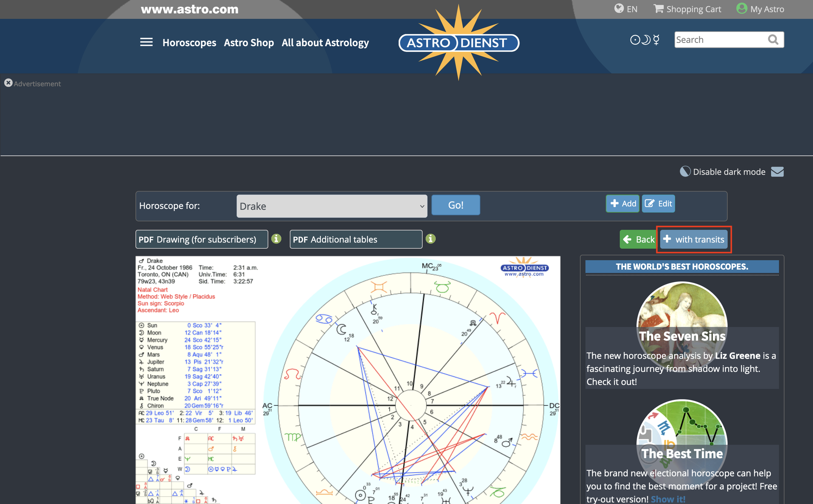
Task: Expand the Horoscope for Drake dropdown
Action: coord(332,206)
